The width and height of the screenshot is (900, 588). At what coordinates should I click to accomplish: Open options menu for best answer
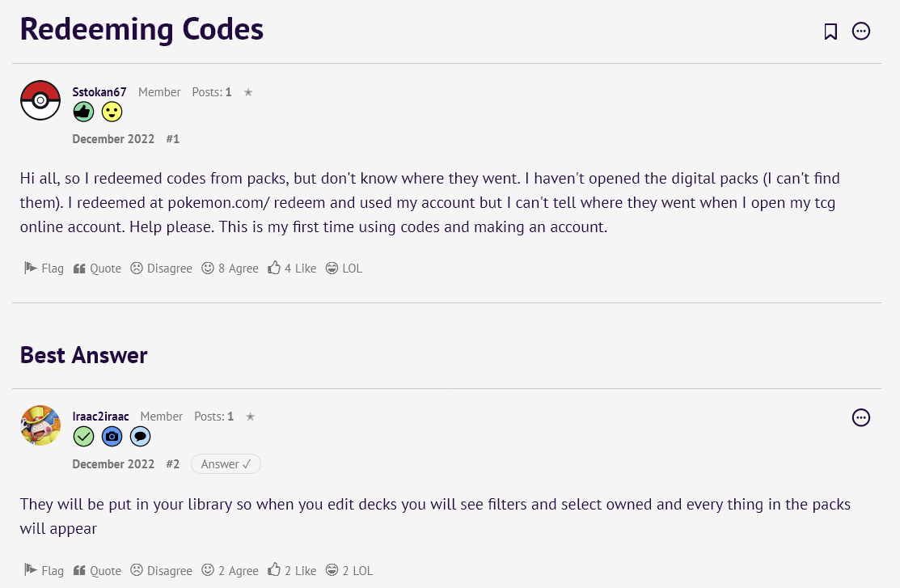click(x=861, y=417)
